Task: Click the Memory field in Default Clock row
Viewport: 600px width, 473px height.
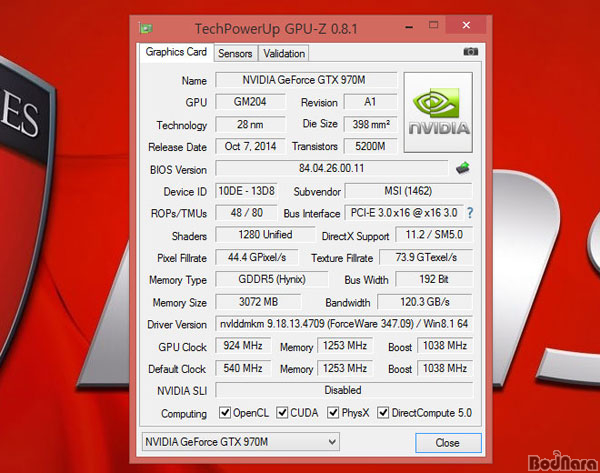Action: 345,368
